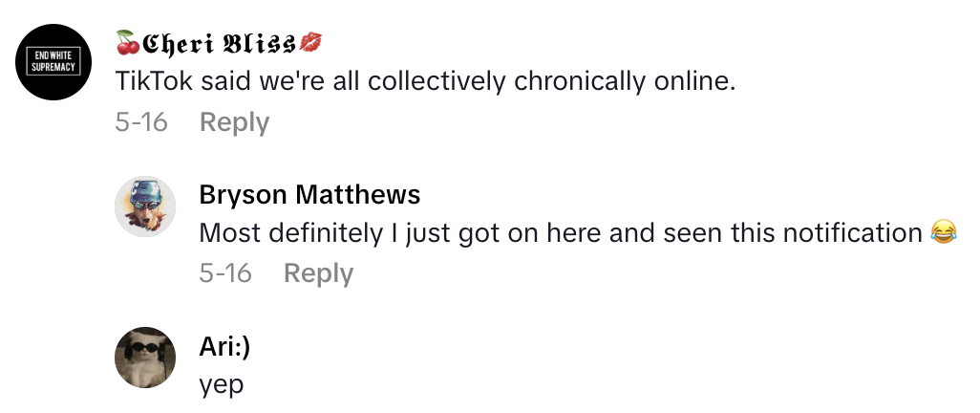
Task: Open Ari:)'s cat avatar with sunglasses
Action: click(x=145, y=358)
